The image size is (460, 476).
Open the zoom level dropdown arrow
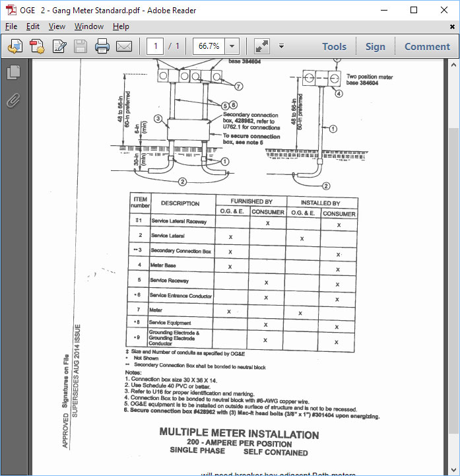pos(232,46)
